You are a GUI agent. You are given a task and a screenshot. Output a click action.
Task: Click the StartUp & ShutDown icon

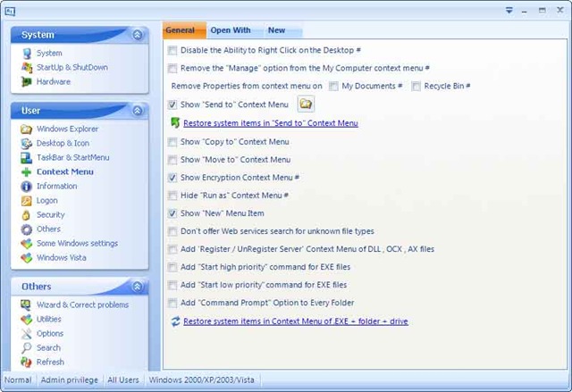click(x=27, y=67)
